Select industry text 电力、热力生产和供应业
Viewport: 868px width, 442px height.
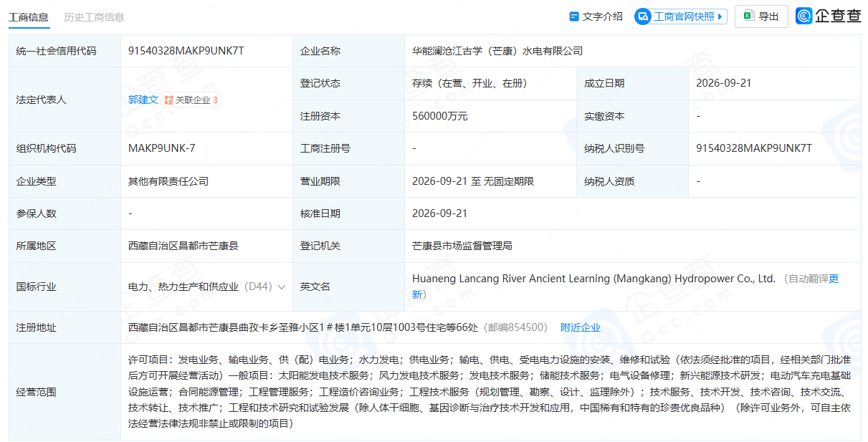coord(183,287)
